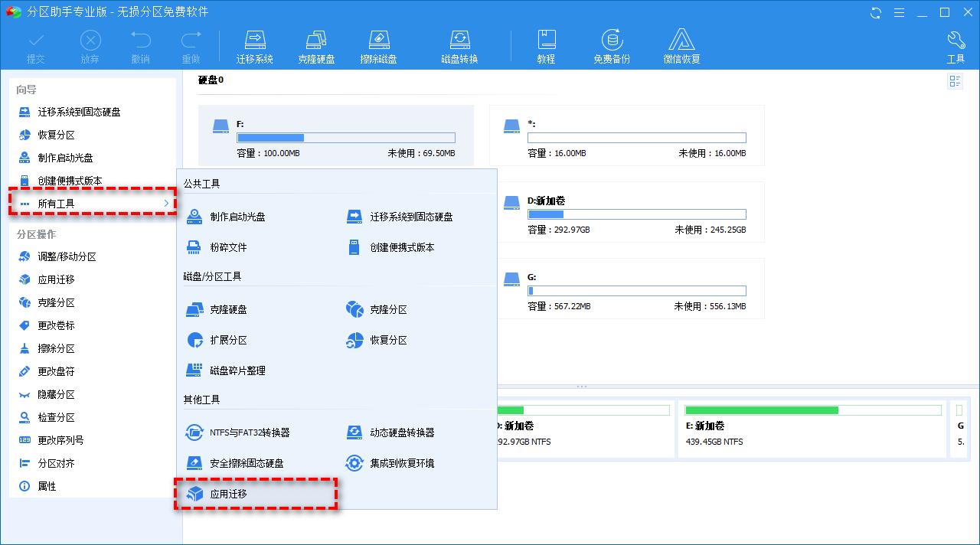The image size is (980, 545).
Task: Toggle the disk view layout icon
Action: coord(955,82)
